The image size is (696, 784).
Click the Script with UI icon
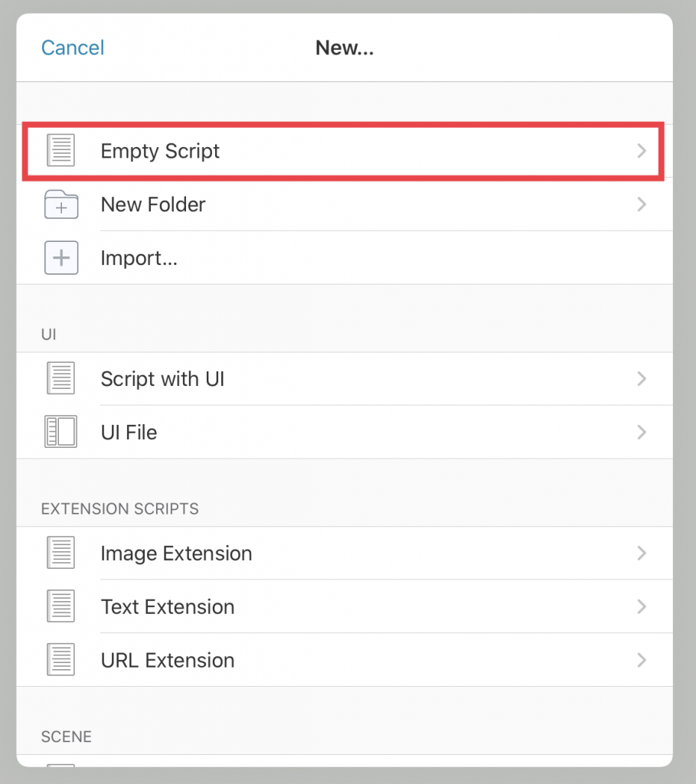[x=61, y=378]
